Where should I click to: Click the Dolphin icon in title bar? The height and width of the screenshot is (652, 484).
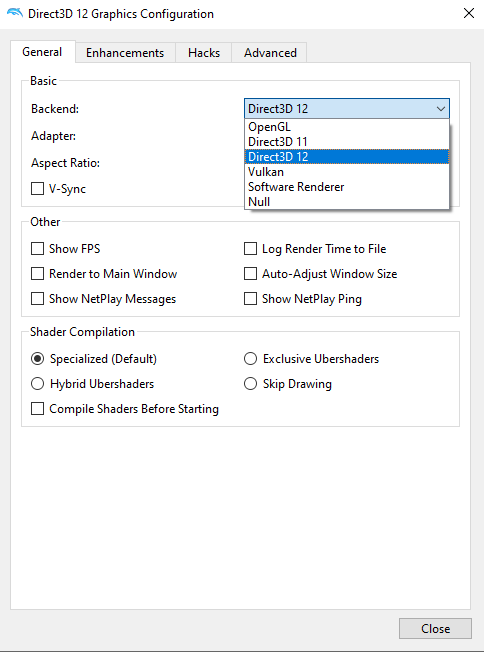pos(15,13)
